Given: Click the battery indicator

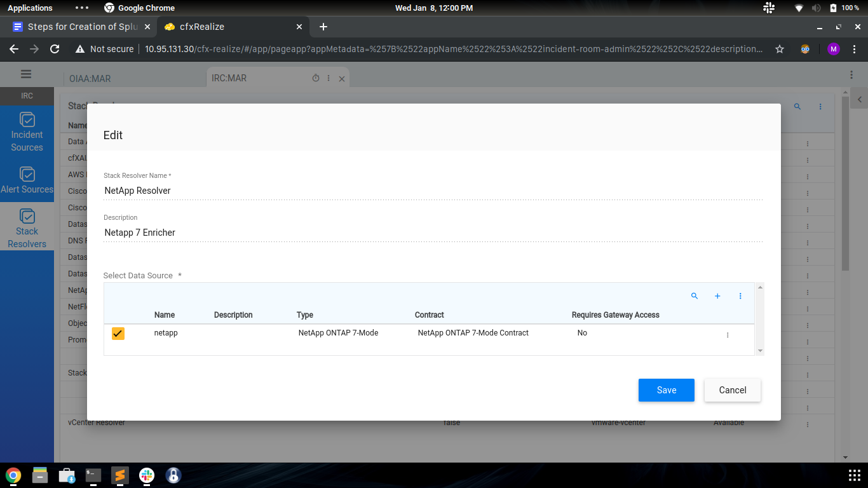Looking at the screenshot, I should pos(844,8).
